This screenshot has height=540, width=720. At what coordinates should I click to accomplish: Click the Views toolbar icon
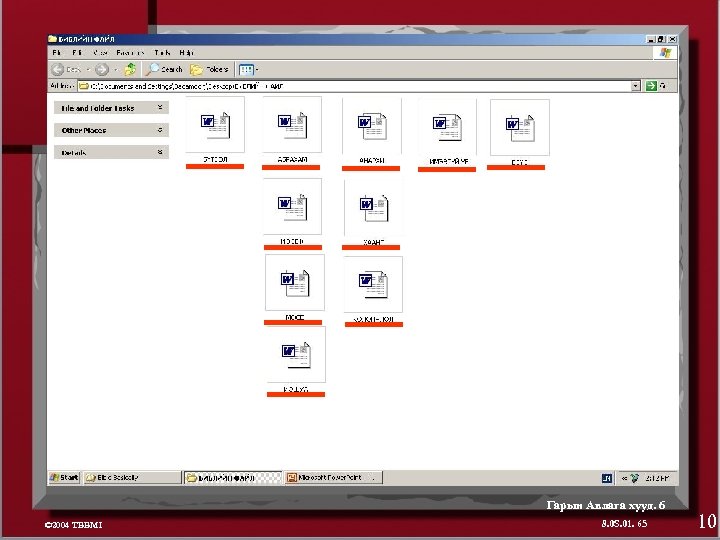coord(246,70)
